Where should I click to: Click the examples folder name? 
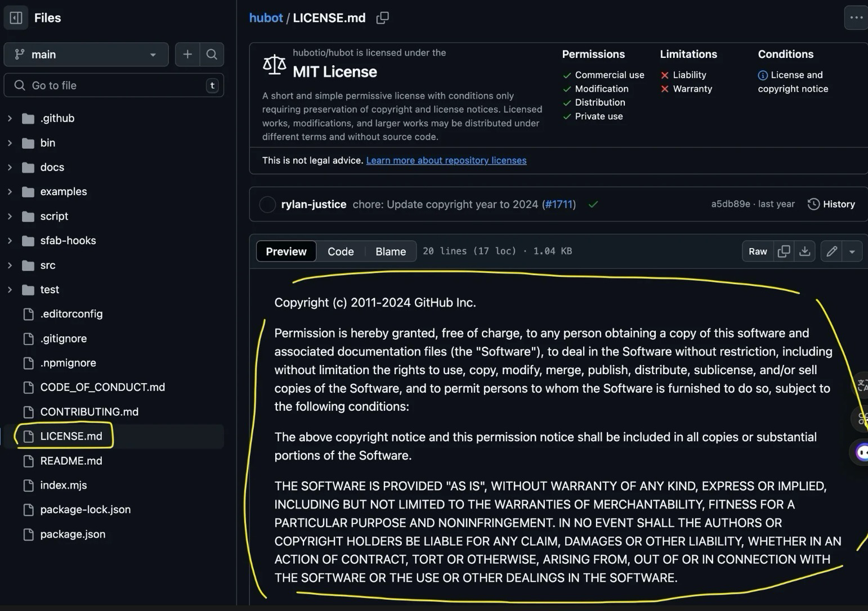(64, 192)
